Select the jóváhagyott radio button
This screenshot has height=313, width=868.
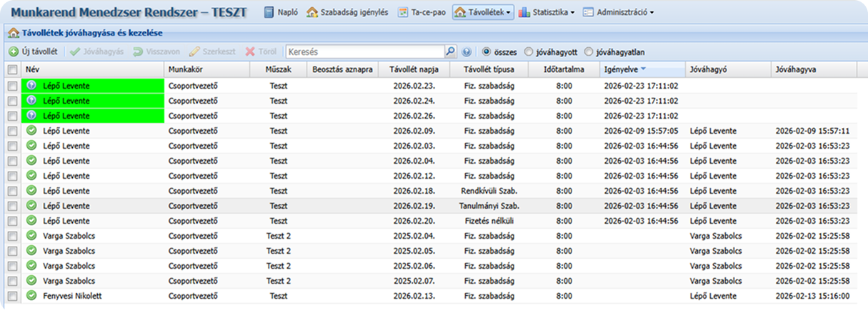pos(529,52)
